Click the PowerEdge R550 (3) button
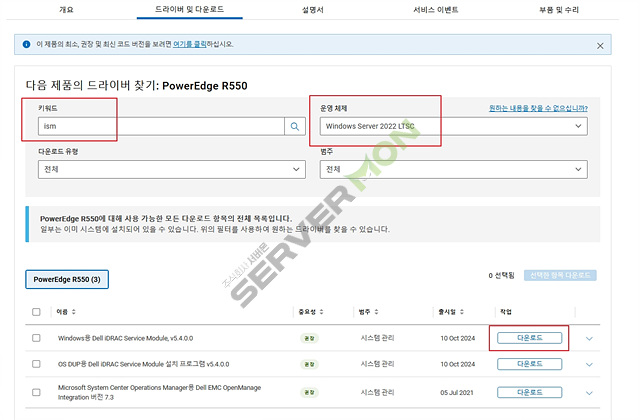The image size is (640, 420). pos(67,279)
